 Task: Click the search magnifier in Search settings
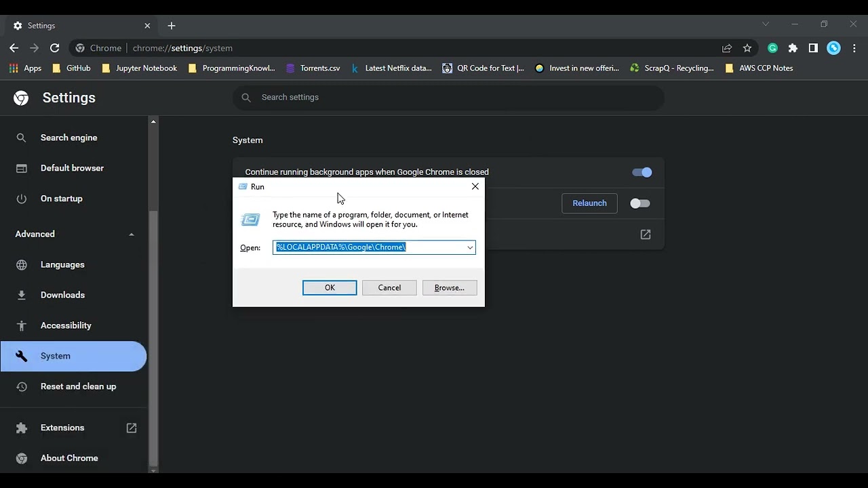(x=246, y=98)
